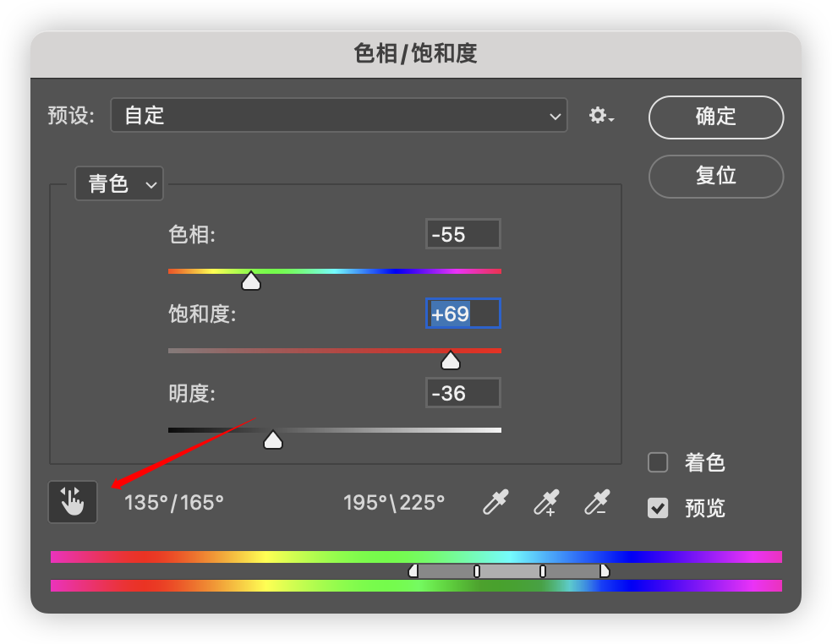Select the eyedropper tool
Screen dimensions: 832x644
point(495,502)
